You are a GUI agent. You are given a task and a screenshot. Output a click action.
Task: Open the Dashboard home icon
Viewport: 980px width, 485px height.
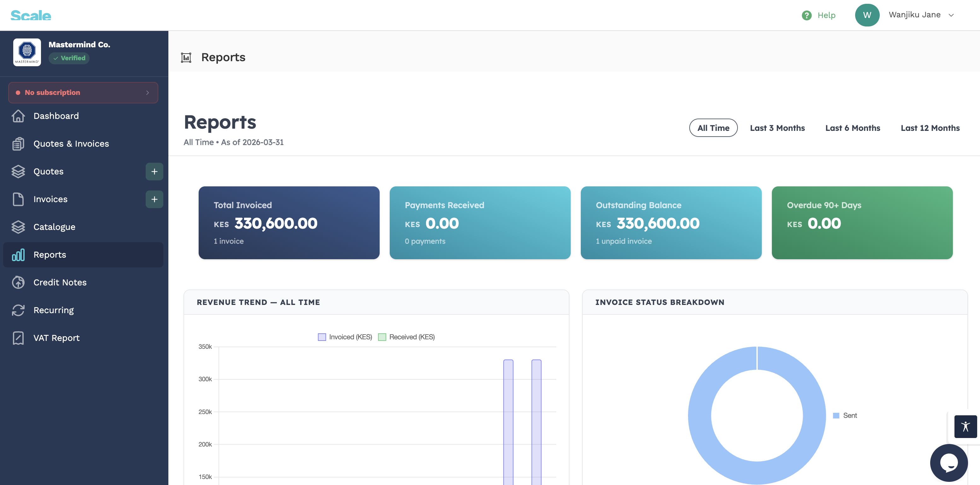click(18, 116)
